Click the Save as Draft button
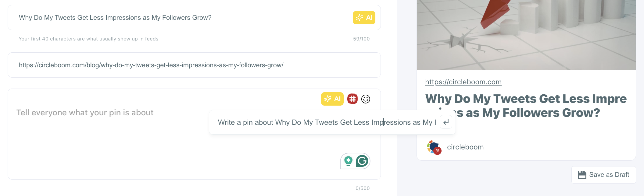 (603, 175)
